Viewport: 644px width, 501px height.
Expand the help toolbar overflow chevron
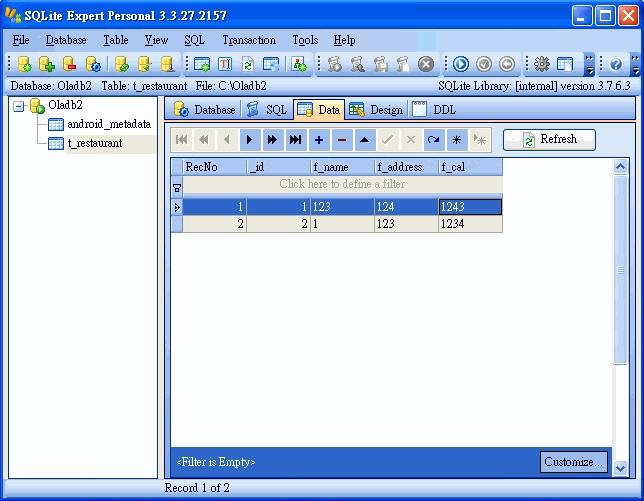tap(635, 64)
